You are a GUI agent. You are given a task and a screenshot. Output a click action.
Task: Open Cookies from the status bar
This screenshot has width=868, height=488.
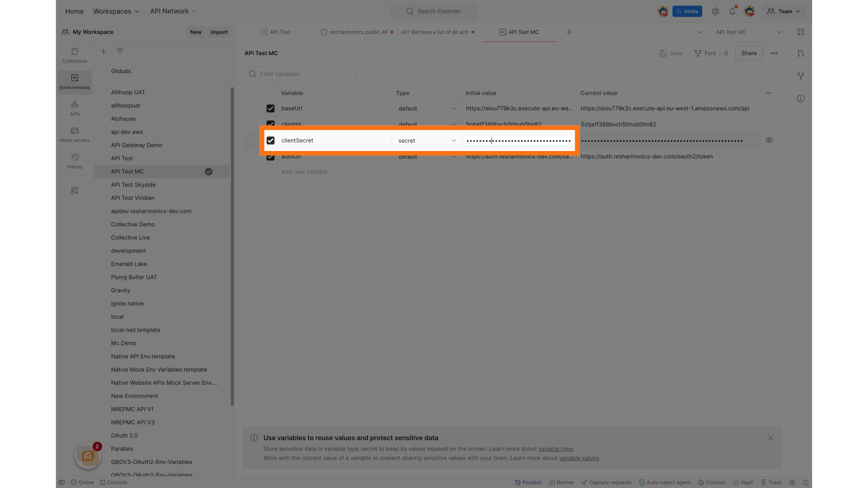(712, 483)
